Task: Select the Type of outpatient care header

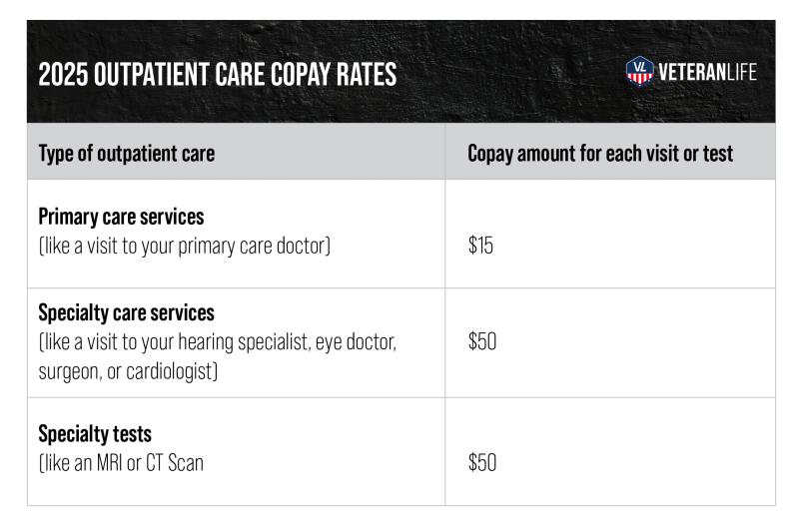Action: click(127, 154)
